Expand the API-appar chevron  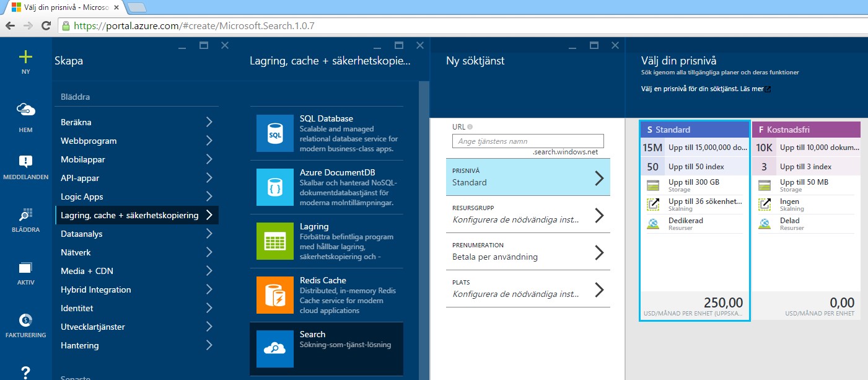point(209,178)
